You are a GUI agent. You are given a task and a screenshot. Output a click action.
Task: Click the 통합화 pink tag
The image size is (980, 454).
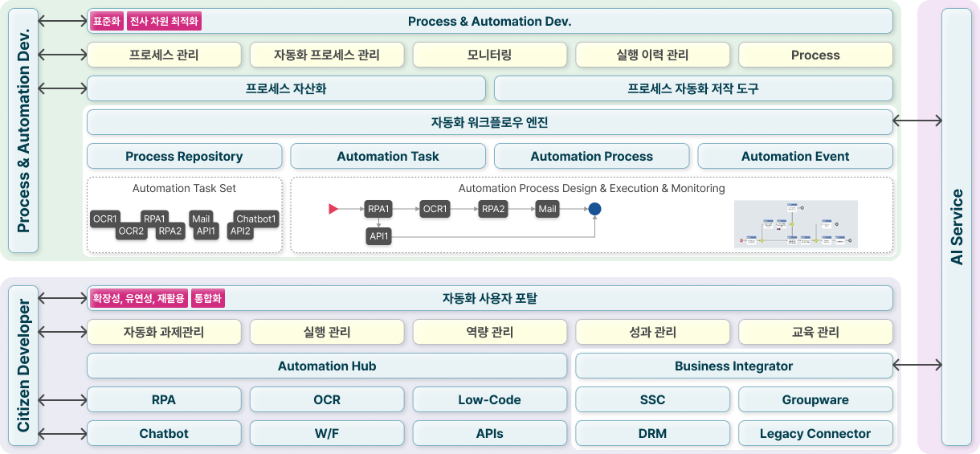tap(208, 299)
